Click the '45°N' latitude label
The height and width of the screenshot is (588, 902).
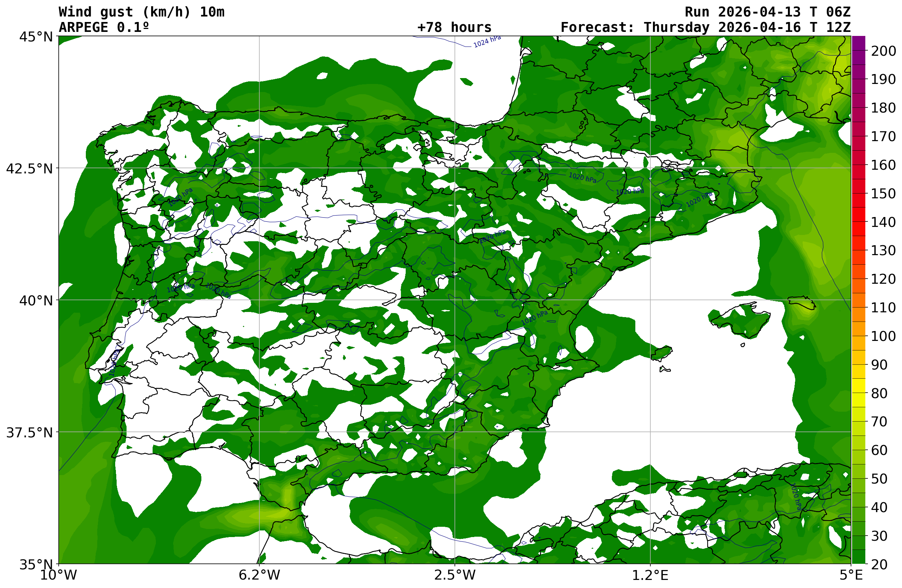pos(36,37)
